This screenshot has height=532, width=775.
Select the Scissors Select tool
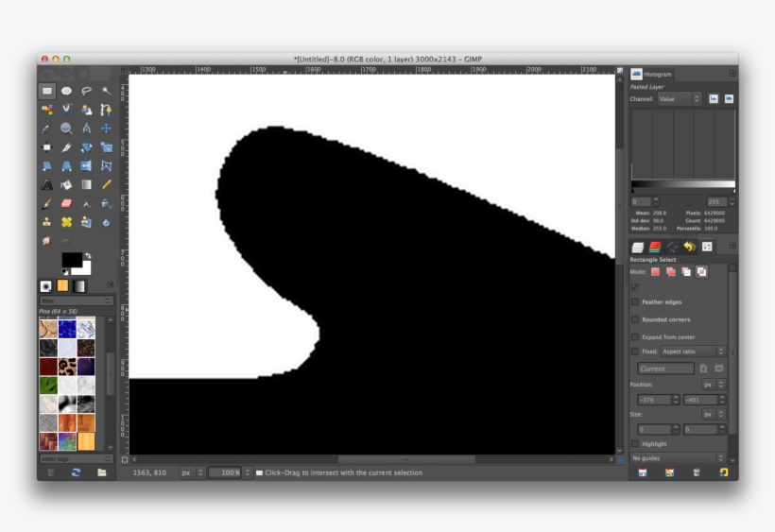(66, 110)
